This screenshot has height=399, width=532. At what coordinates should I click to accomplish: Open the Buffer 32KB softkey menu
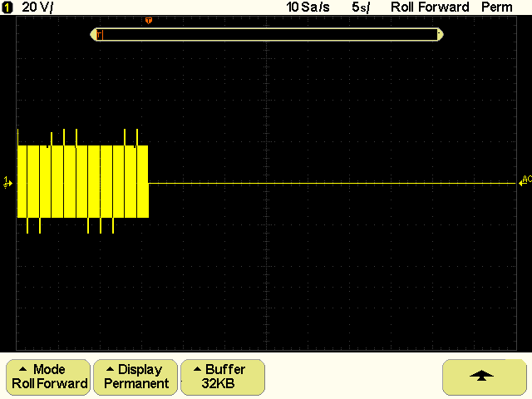coord(223,377)
